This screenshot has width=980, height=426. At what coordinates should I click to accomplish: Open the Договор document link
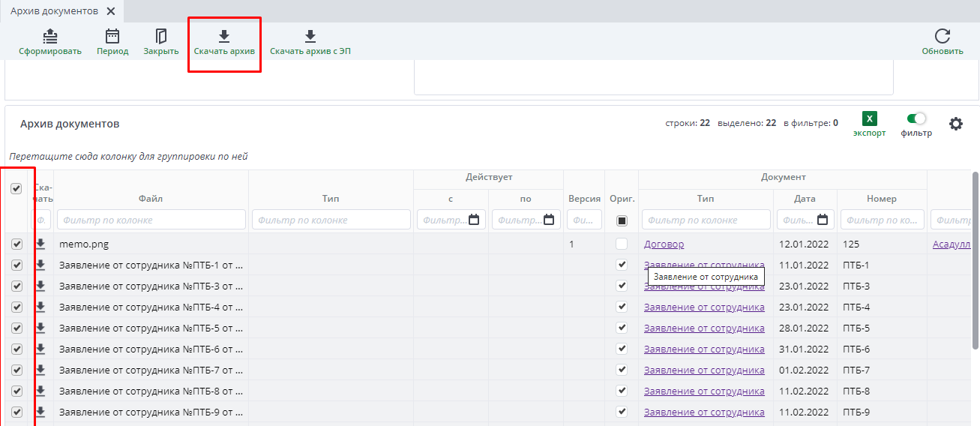coord(664,244)
